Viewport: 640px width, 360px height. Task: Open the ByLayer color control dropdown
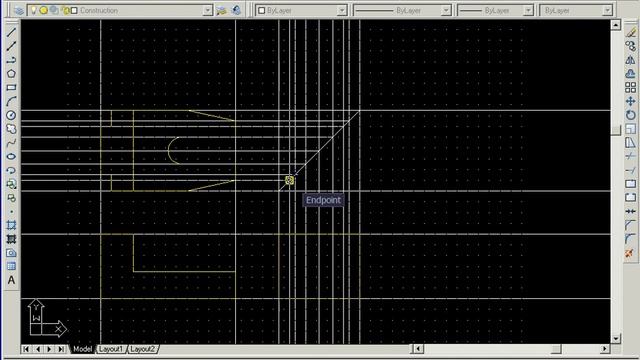(x=342, y=10)
